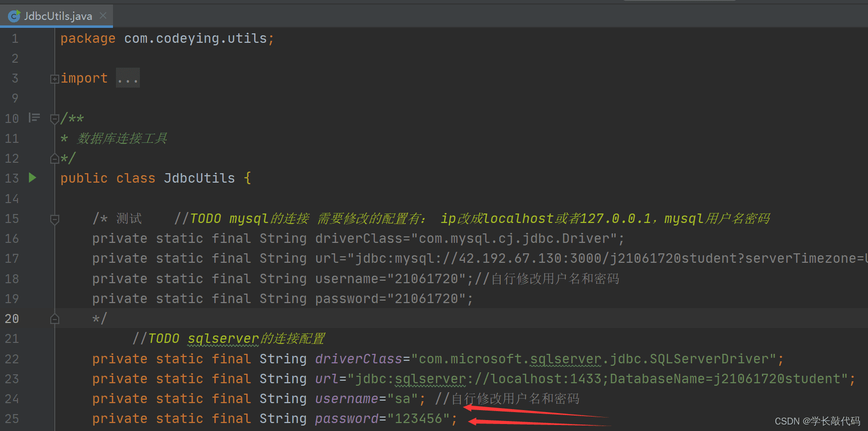Close the JdbcUtils.java tab
This screenshot has height=431, width=868.
103,15
